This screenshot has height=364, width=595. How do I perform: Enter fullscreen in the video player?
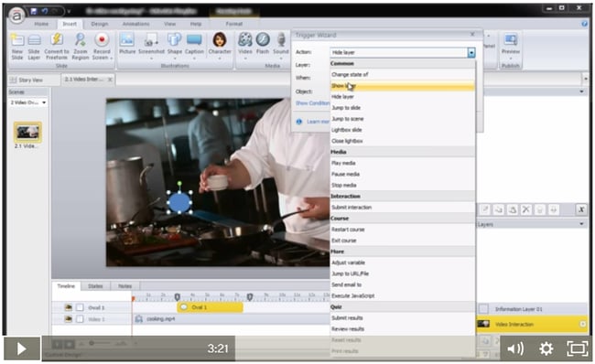[x=578, y=348]
